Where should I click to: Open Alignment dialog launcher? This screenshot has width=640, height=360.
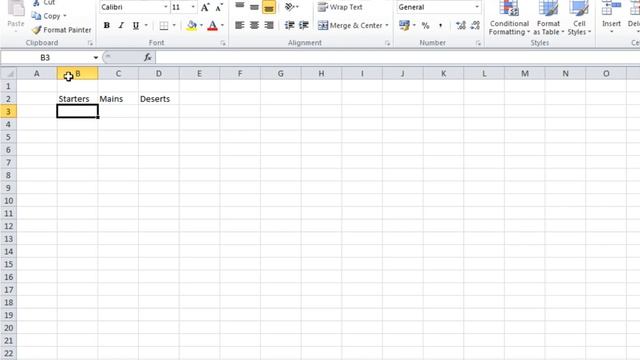387,43
